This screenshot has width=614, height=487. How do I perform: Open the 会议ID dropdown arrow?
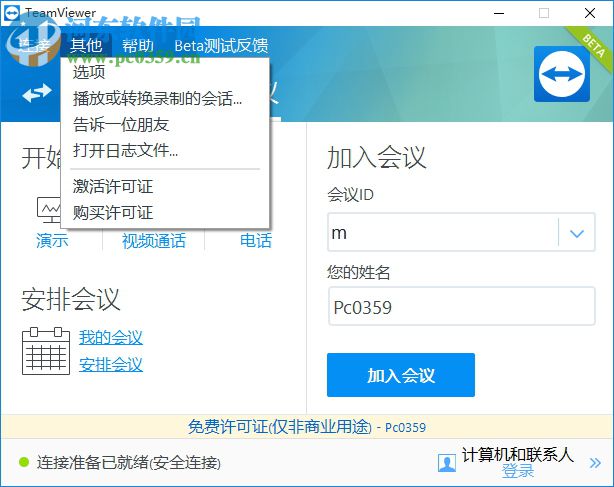(577, 233)
